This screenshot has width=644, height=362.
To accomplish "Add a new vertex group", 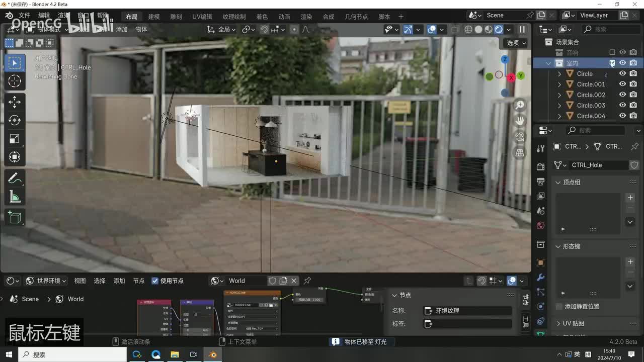I will (x=630, y=198).
